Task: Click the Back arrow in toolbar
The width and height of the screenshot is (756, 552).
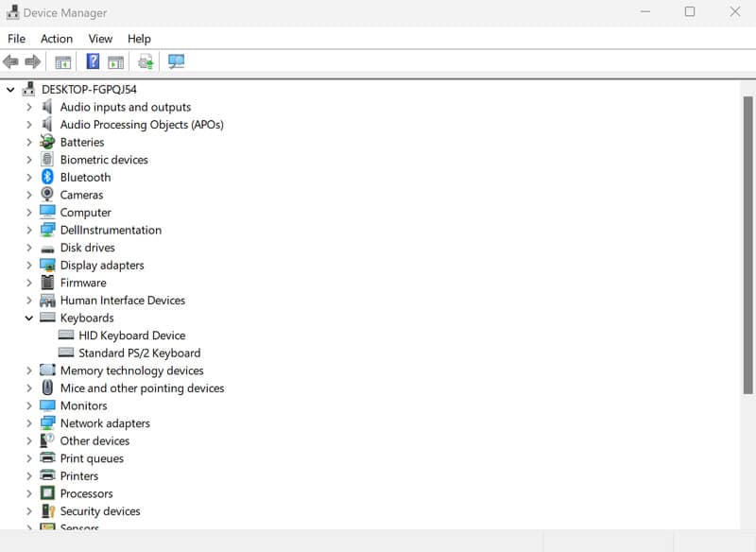Action: [x=10, y=62]
